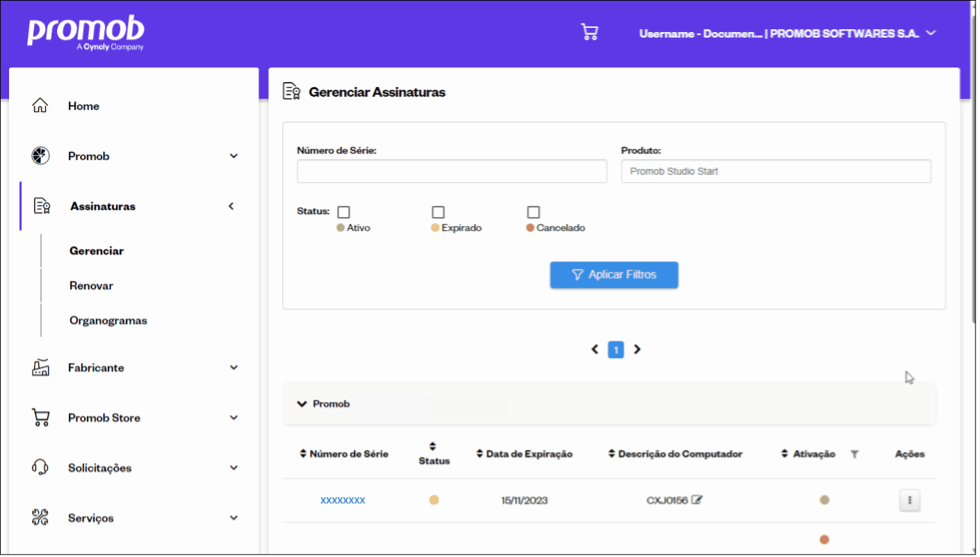
Task: Open serial number XXXXXXXX link
Action: coord(343,500)
